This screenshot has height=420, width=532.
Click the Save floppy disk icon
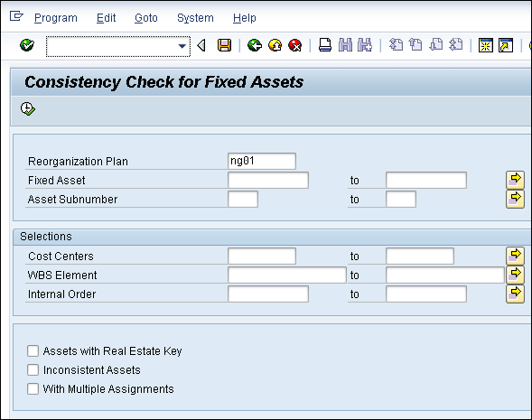[x=224, y=45]
